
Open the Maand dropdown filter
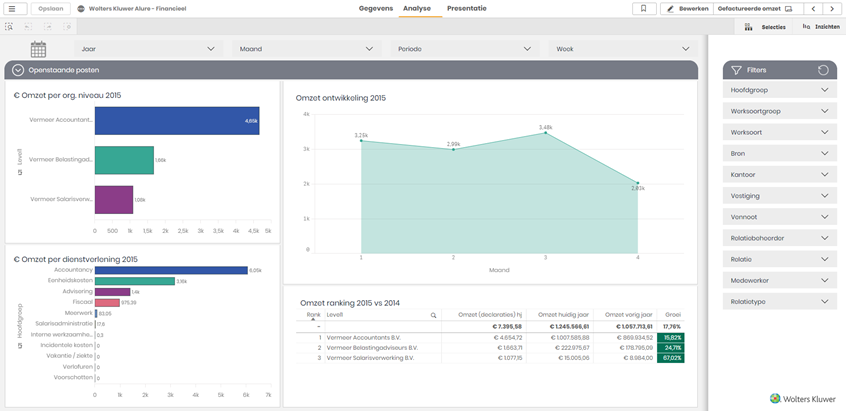pyautogui.click(x=306, y=49)
